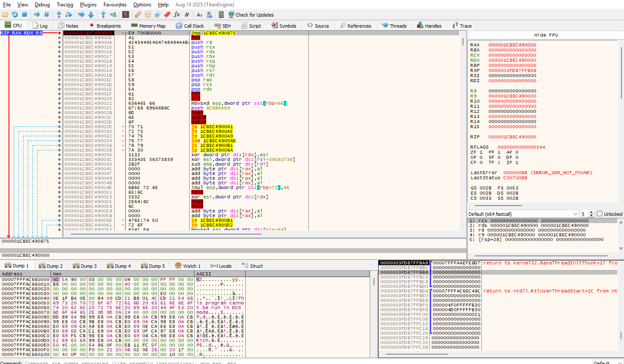The width and height of the screenshot is (624, 364).
Task: Click the disassembly vertical scrollbar thumb
Action: (x=463, y=41)
